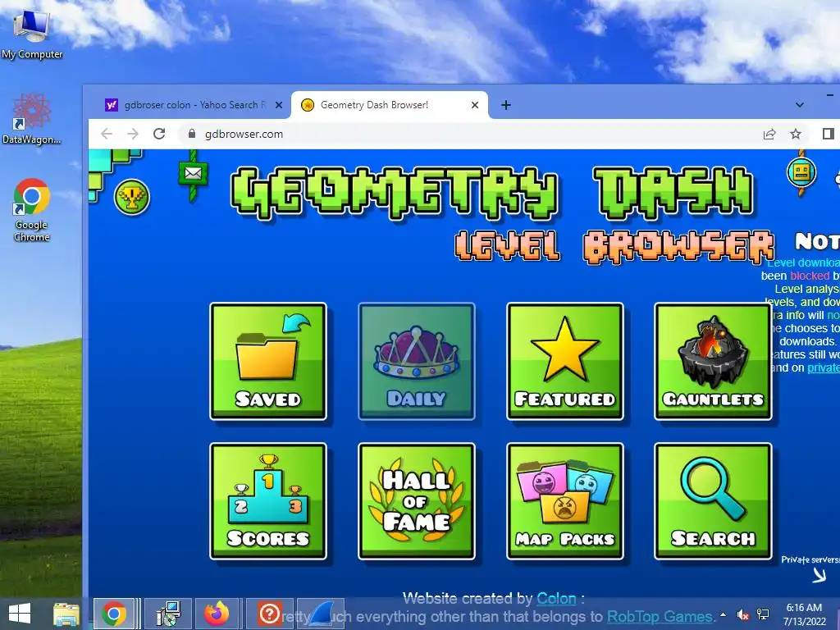Bookmark this page with the star
The height and width of the screenshot is (630, 840).
(x=796, y=134)
